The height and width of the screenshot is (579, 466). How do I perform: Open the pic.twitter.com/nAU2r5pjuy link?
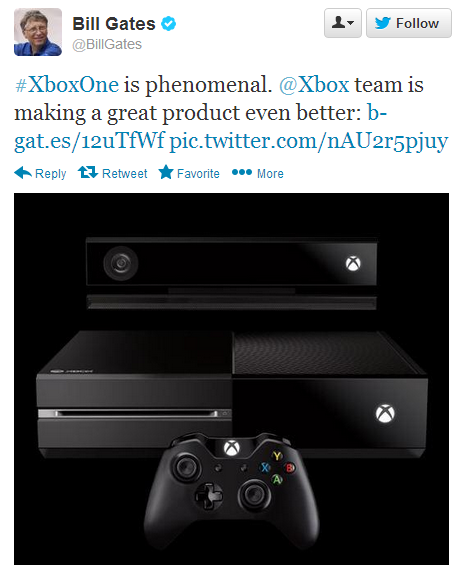pos(309,141)
